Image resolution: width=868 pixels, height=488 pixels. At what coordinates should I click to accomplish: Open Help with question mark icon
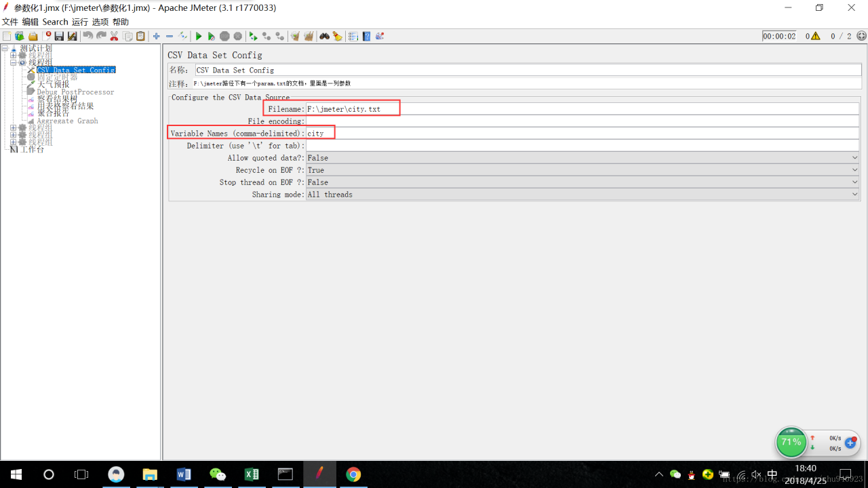click(x=367, y=37)
